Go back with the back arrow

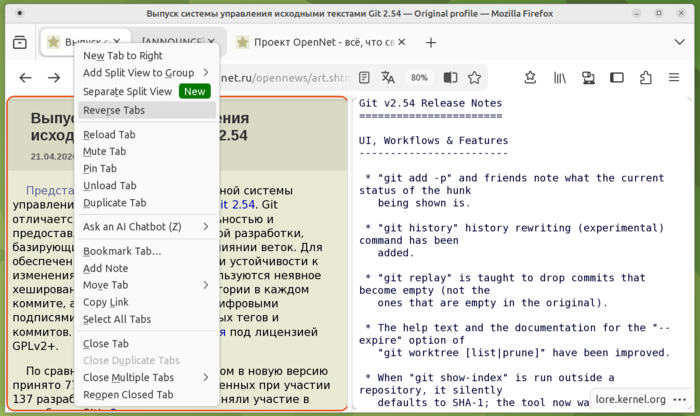coord(26,78)
